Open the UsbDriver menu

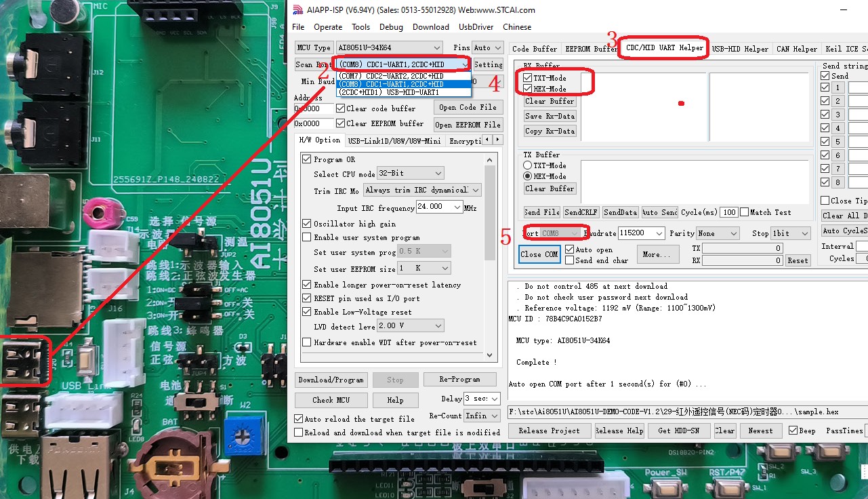pos(476,27)
